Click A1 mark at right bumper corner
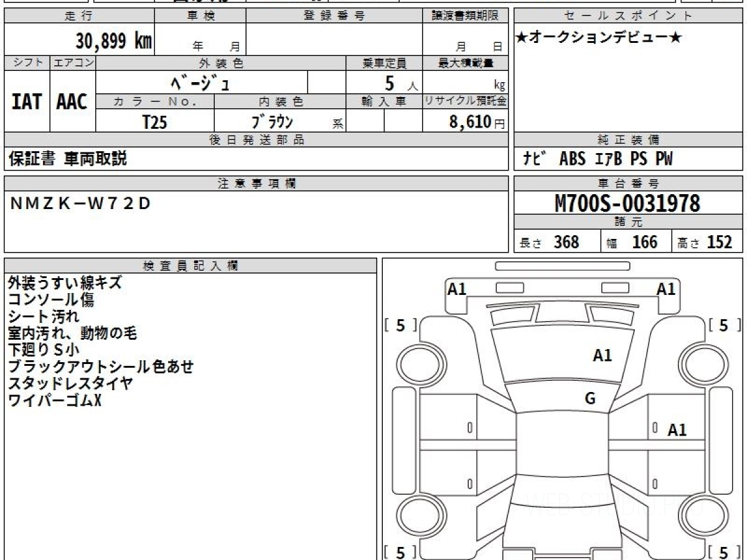 point(666,289)
